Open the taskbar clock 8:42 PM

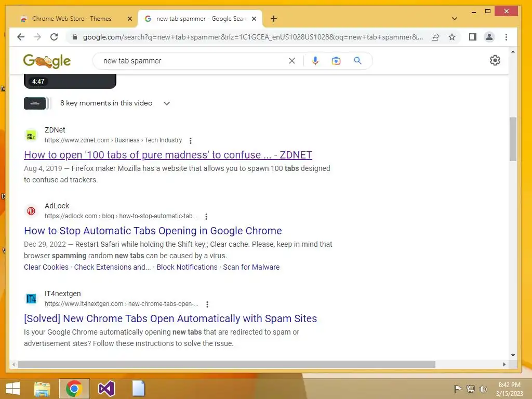pos(509,389)
